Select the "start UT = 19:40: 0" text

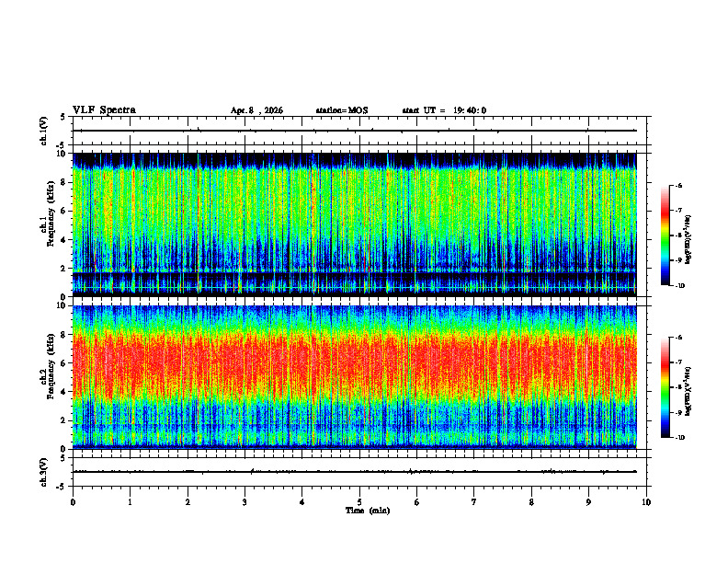point(444,110)
